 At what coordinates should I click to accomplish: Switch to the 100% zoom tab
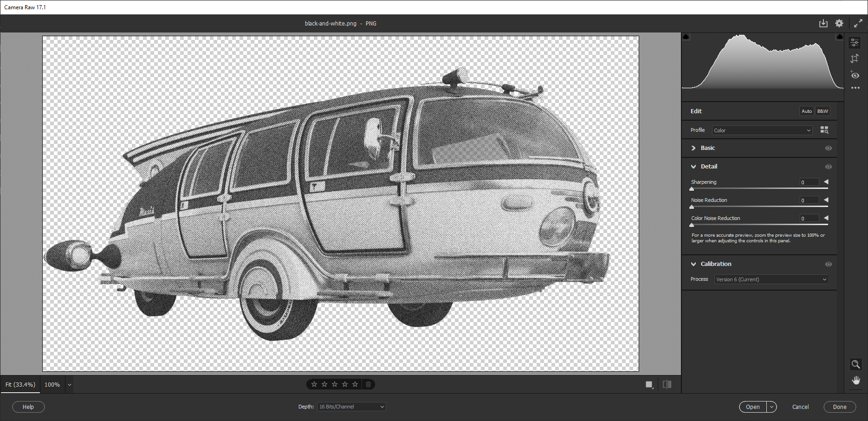click(x=52, y=384)
